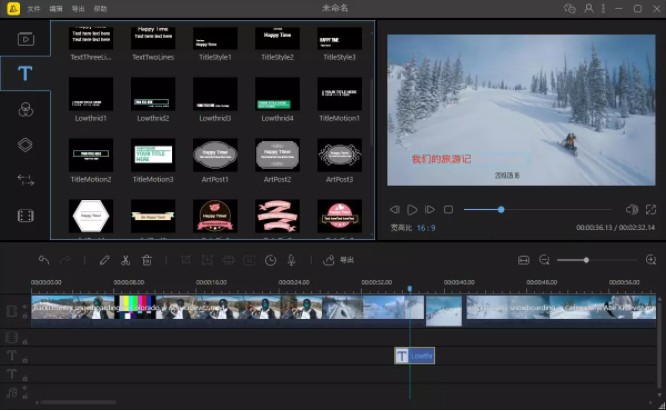This screenshot has width=666, height=411.
Task: Open the elements film-frame tab in sidebar
Action: tap(25, 216)
